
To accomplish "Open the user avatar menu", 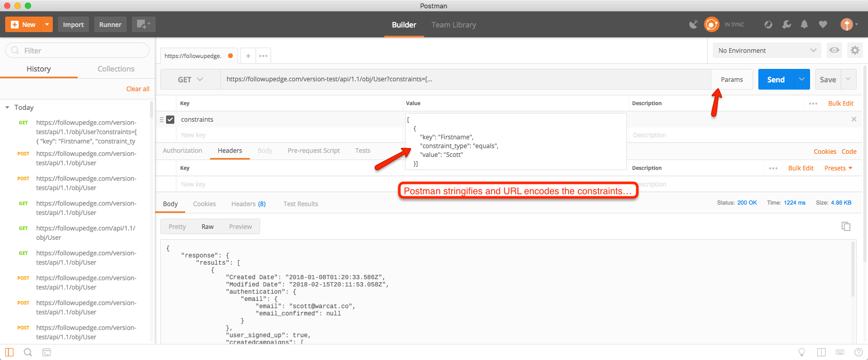I will [x=849, y=24].
